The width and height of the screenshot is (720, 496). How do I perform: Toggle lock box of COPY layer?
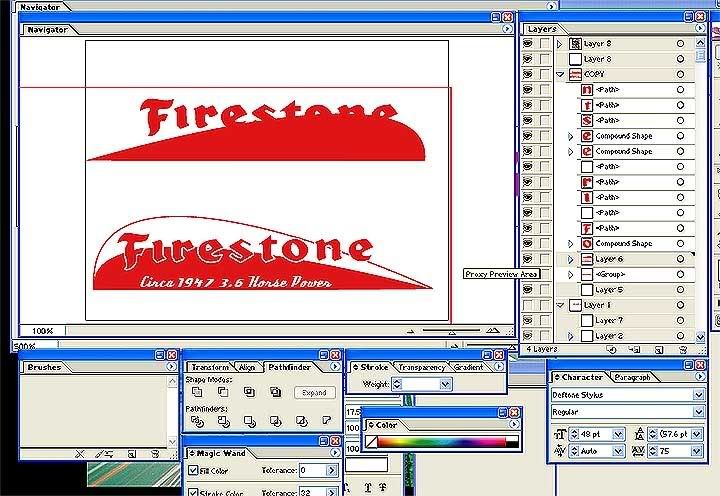545,74
